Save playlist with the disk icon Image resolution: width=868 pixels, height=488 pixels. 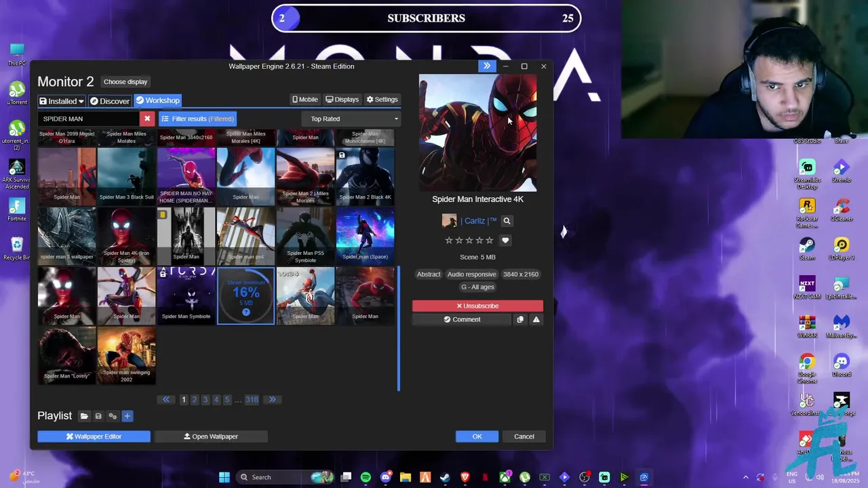[98, 416]
